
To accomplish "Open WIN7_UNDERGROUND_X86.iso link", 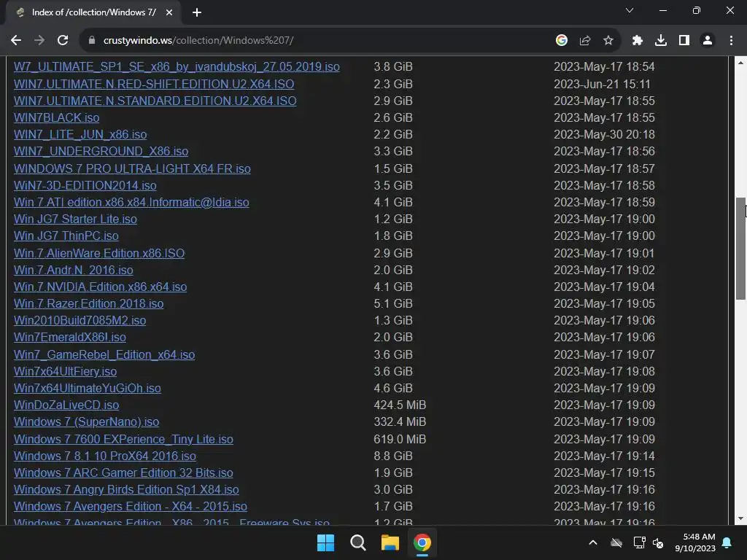I will pyautogui.click(x=101, y=152).
